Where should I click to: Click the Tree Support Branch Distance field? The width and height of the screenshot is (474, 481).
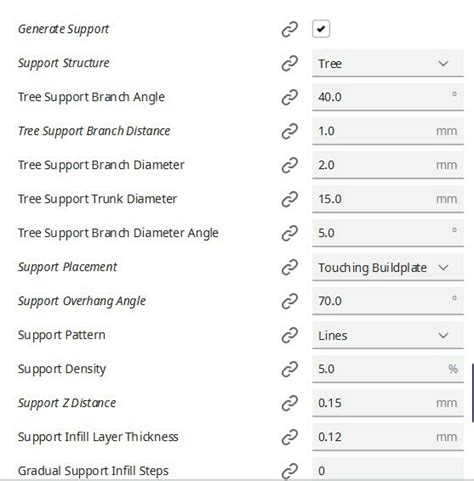click(x=388, y=131)
